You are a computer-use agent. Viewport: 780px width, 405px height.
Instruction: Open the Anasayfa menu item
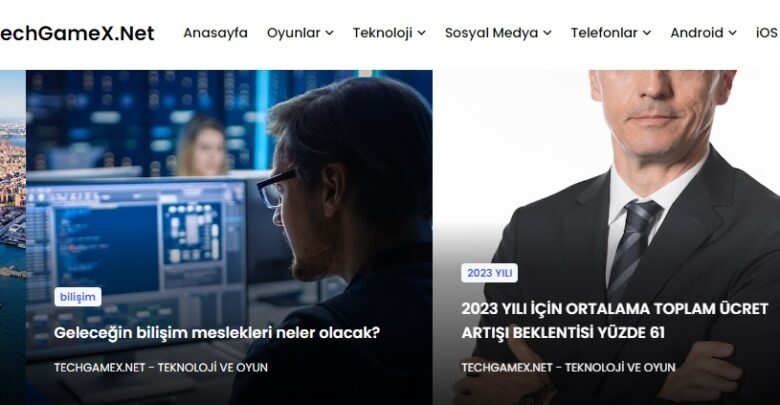coord(215,33)
